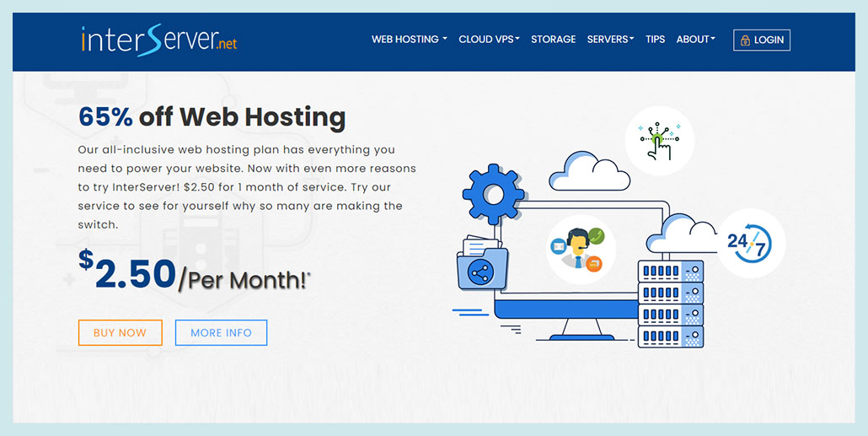868x436 pixels.
Task: Click the Buy Now button
Action: point(121,332)
